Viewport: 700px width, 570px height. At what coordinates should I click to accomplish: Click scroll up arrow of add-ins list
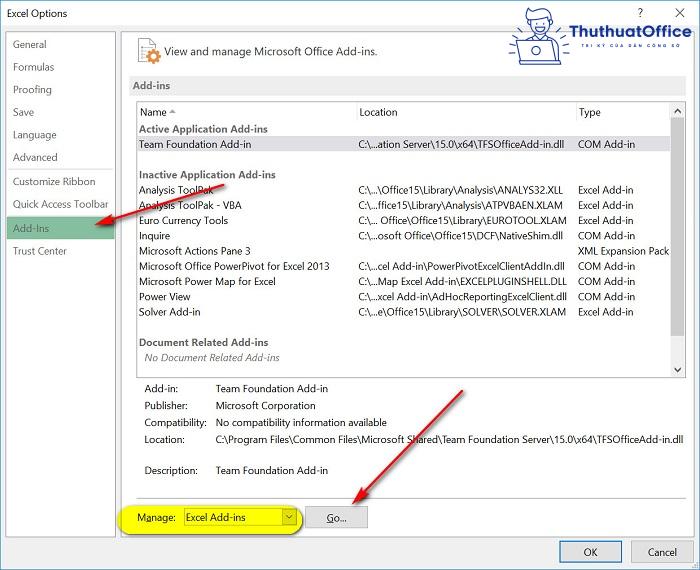(678, 111)
